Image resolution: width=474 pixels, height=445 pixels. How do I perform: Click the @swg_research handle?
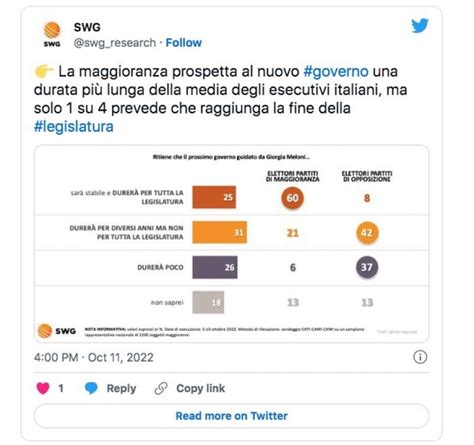tap(115, 43)
